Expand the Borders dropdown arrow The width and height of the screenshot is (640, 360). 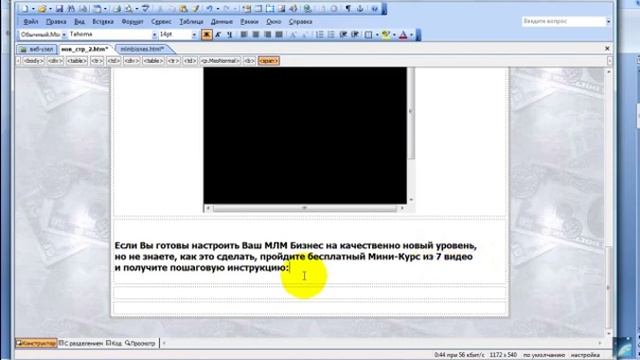coord(377,35)
